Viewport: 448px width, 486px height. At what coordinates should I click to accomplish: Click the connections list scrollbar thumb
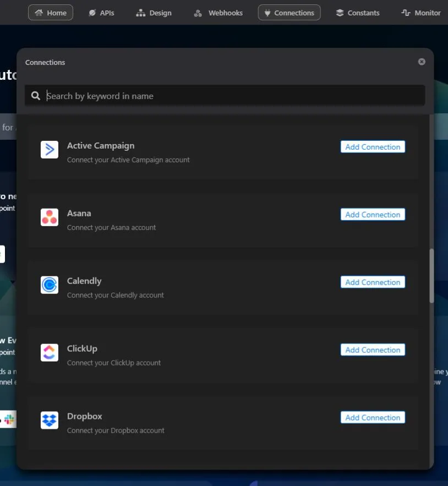coord(431,276)
